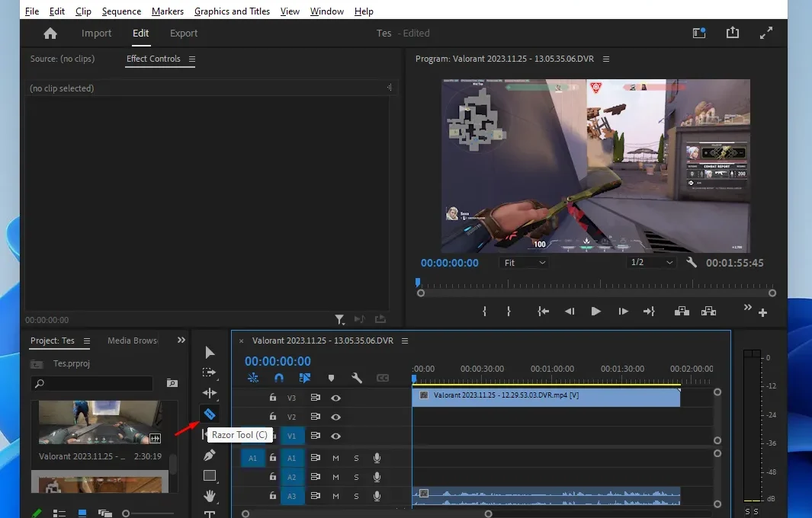Click voice-over record mic on track A1
The image size is (812, 518).
(x=377, y=458)
